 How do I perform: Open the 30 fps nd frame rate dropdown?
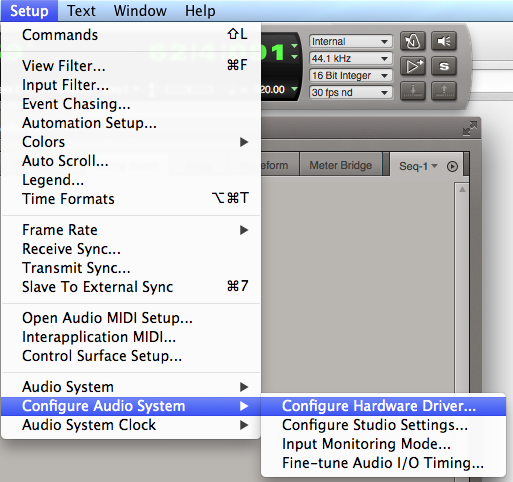click(x=351, y=92)
